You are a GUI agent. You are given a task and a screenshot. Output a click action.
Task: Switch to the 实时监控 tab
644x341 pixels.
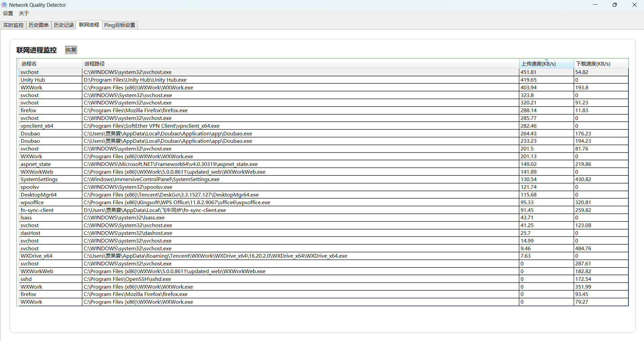click(x=13, y=25)
